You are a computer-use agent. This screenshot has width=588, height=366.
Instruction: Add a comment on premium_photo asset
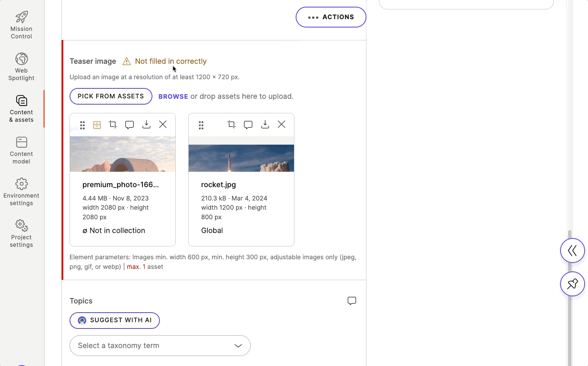pos(130,124)
